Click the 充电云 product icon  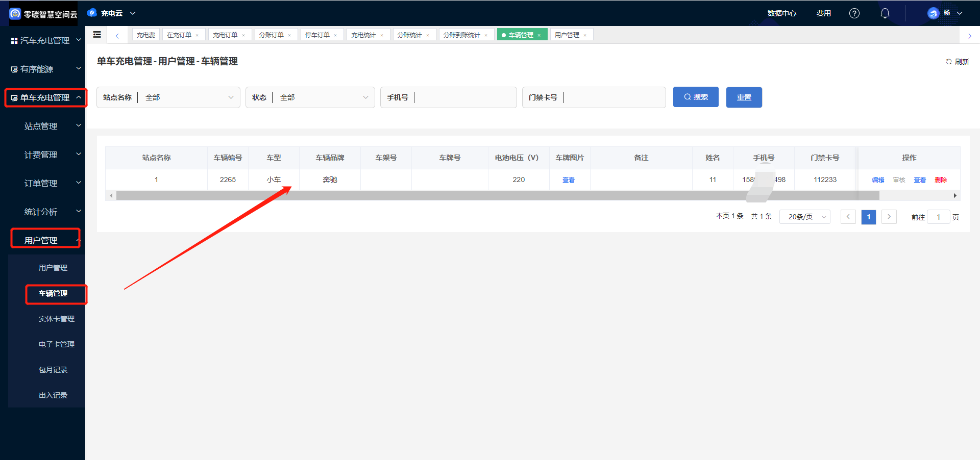point(92,13)
